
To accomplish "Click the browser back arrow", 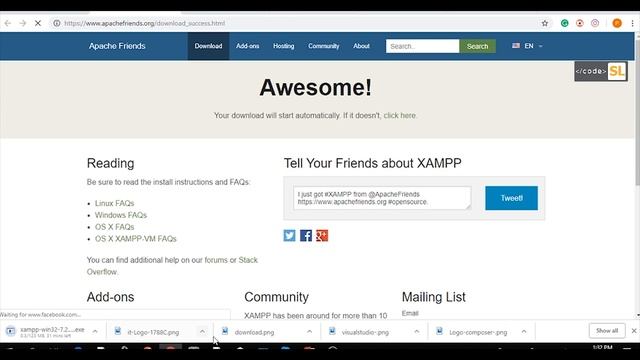I will (8, 23).
